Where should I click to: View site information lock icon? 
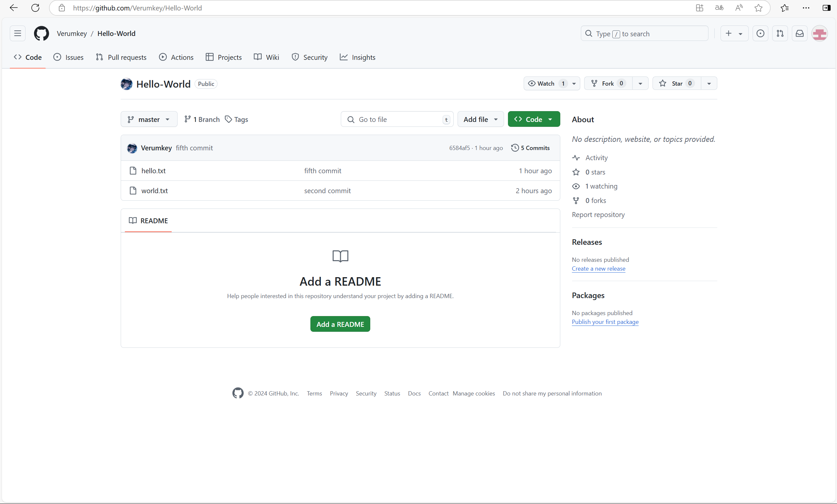click(62, 8)
